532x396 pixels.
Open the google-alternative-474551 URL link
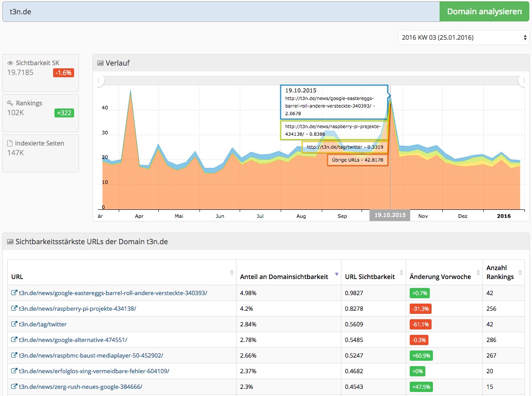(x=73, y=340)
